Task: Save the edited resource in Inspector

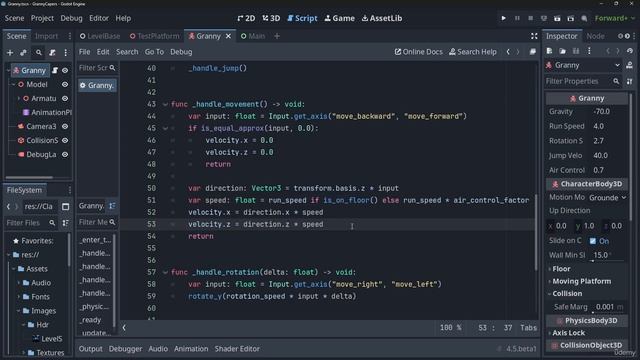Action: point(576,51)
